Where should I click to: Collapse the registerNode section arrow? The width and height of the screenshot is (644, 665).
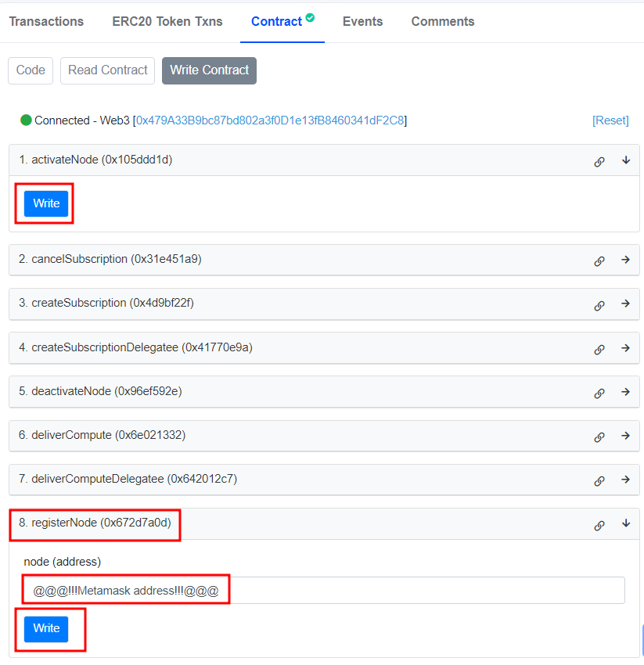(626, 523)
